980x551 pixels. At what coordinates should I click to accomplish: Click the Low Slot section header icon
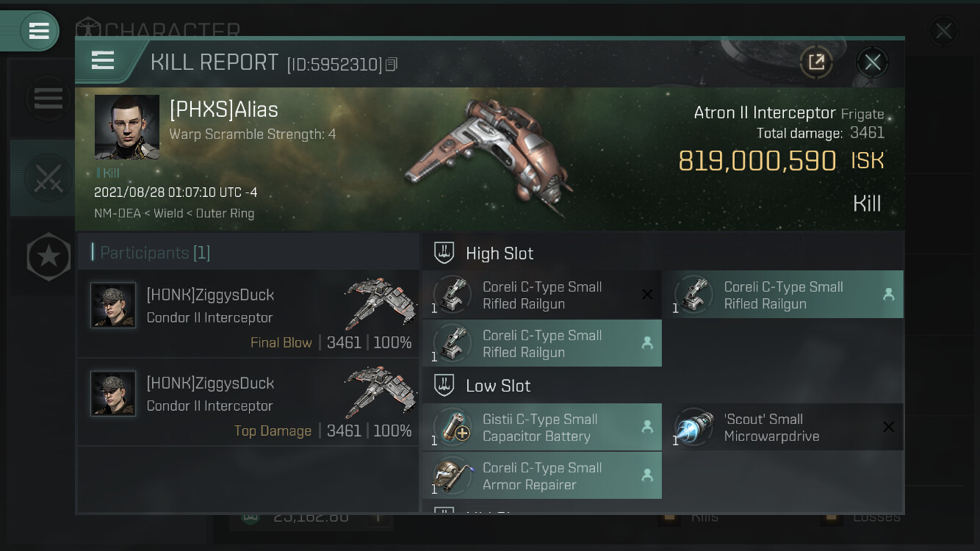(x=444, y=386)
